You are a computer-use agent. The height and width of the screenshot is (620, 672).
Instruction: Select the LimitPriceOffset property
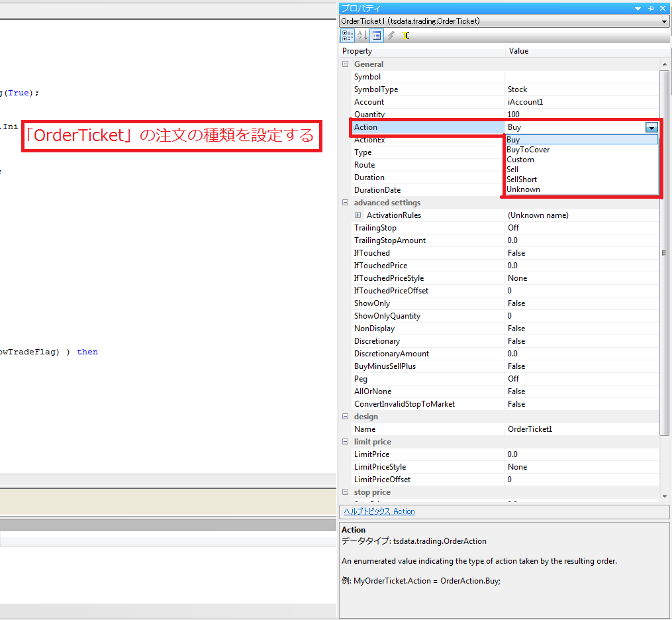click(x=428, y=480)
